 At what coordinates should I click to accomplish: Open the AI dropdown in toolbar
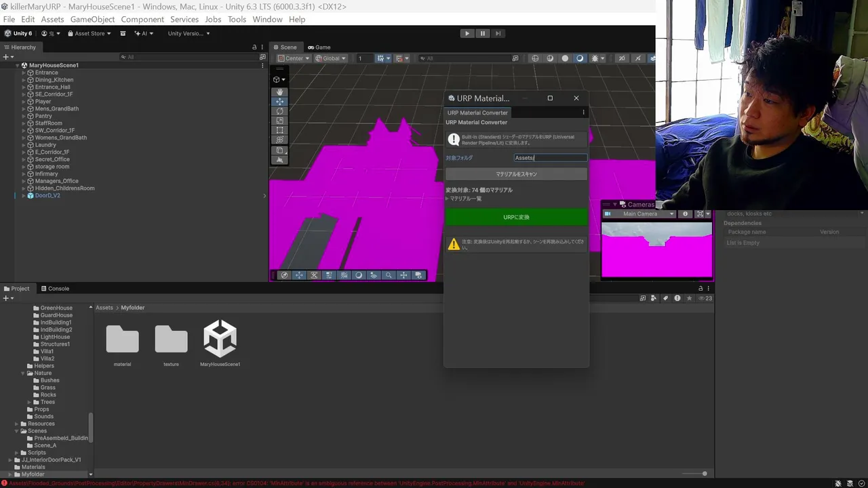144,33
